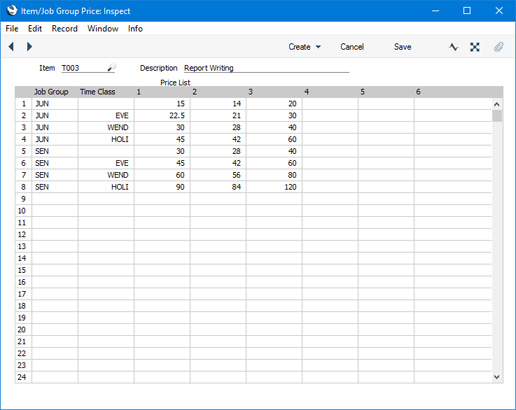Viewport: 516px width, 410px height.
Task: Select row 8 HOLI time class cell
Action: point(106,187)
